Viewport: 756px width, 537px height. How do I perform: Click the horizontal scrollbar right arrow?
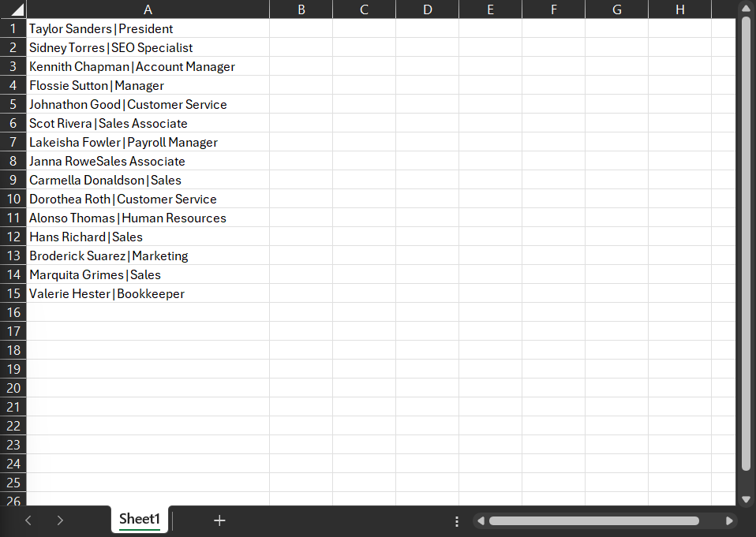(x=729, y=520)
